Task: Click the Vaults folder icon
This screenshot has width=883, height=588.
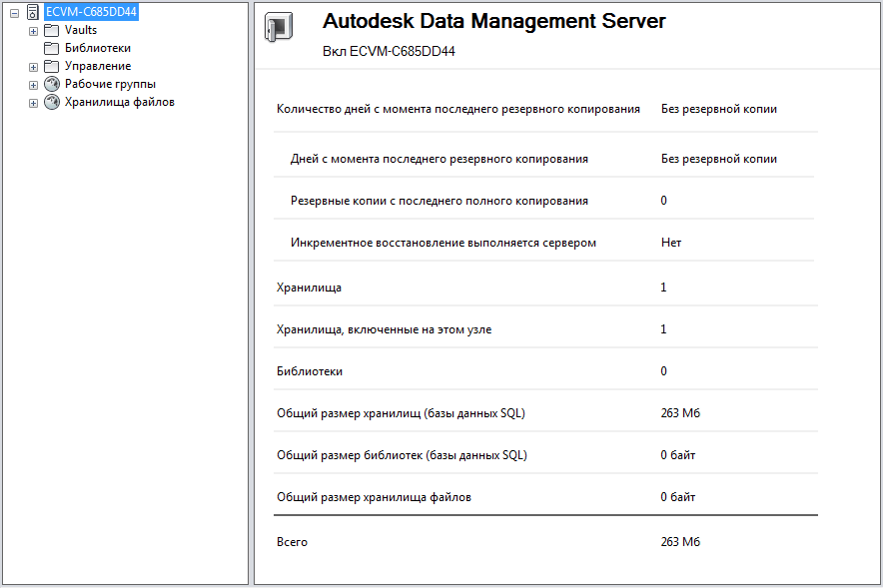Action: pos(52,30)
